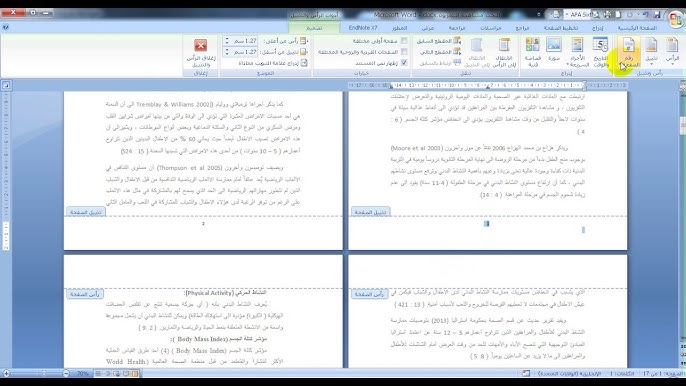Enable Different Odd & Even Pages checkbox
Screen dimensions: 686x386
tap(404, 52)
